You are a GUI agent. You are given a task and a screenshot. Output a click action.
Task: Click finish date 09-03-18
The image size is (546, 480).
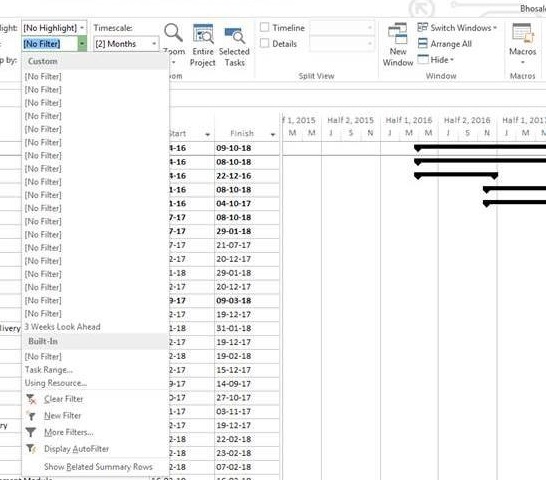[234, 301]
